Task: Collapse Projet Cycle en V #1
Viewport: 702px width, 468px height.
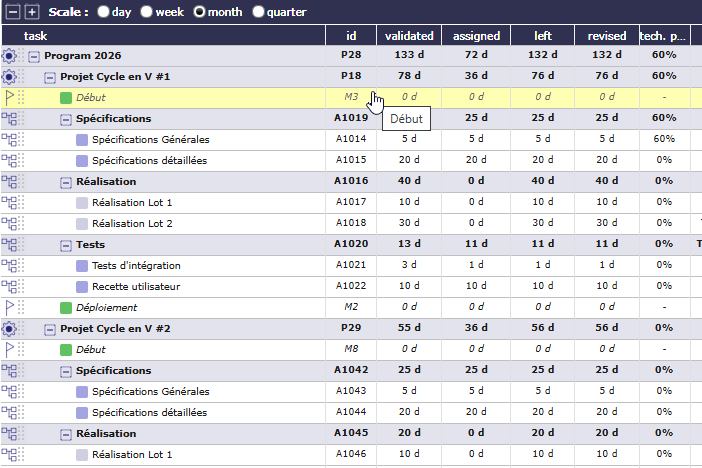Action: (x=50, y=76)
